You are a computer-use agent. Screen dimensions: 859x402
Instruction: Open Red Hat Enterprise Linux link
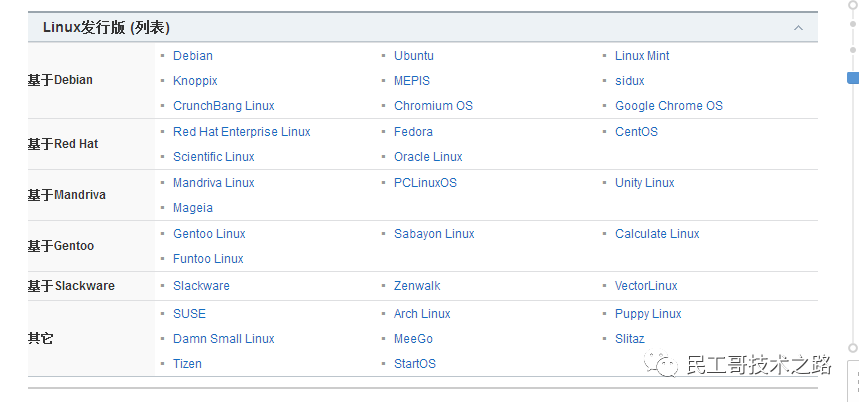242,132
